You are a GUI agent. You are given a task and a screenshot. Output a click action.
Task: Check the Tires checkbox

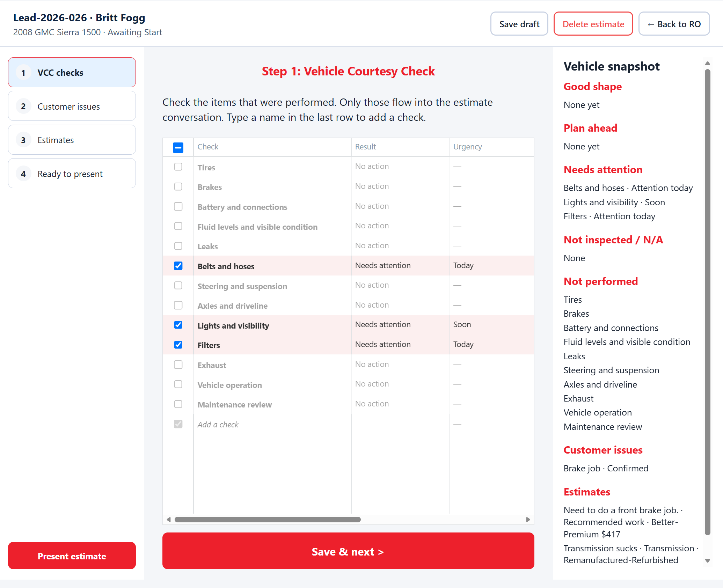pyautogui.click(x=178, y=167)
